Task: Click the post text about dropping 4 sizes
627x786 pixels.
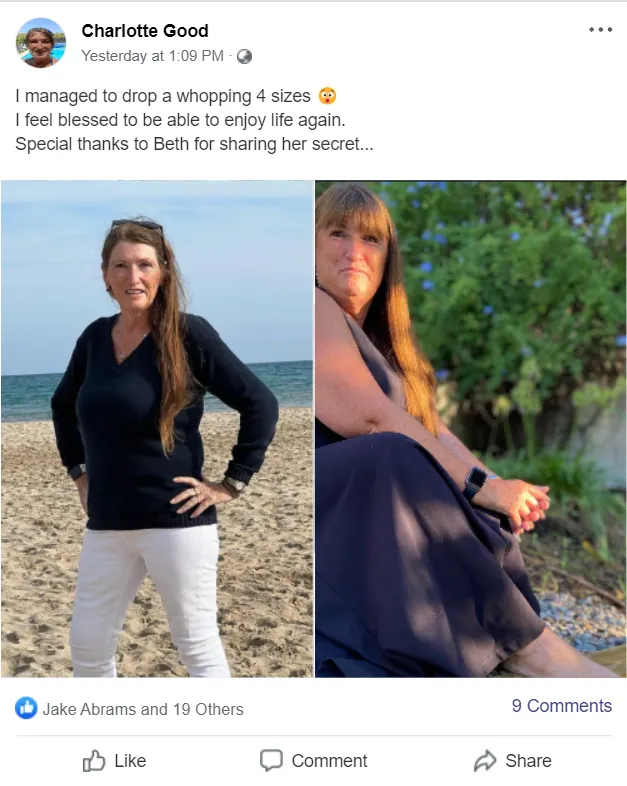Action: (163, 95)
